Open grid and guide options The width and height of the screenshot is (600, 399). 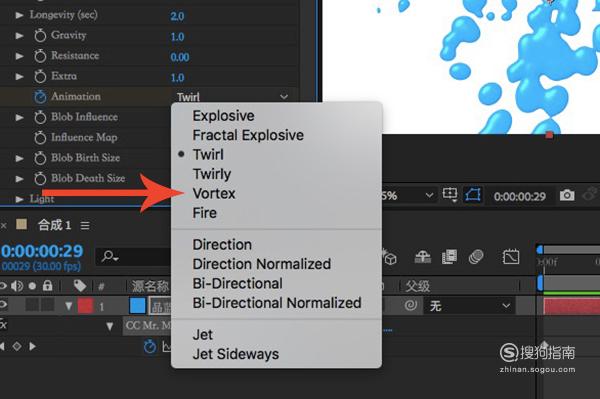coord(450,195)
